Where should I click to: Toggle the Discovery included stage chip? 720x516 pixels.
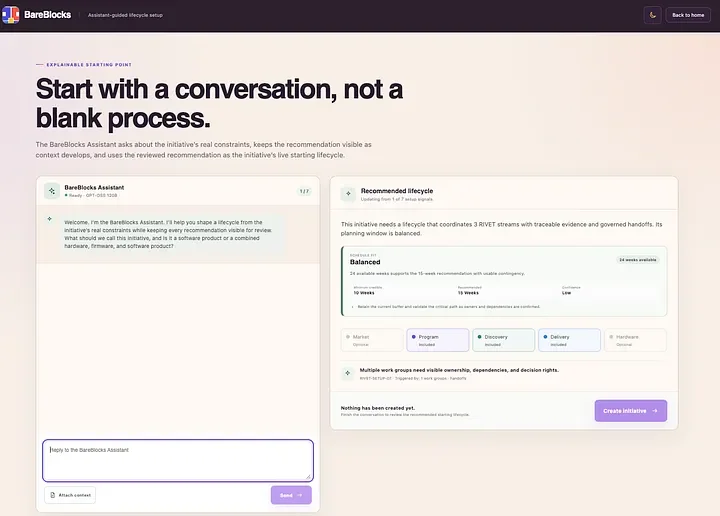(x=504, y=340)
